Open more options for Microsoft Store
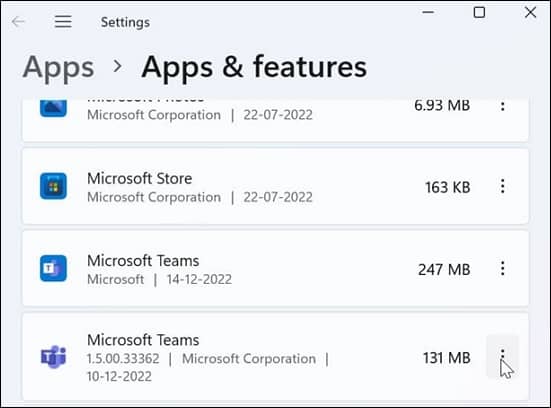551x408 pixels. point(503,186)
